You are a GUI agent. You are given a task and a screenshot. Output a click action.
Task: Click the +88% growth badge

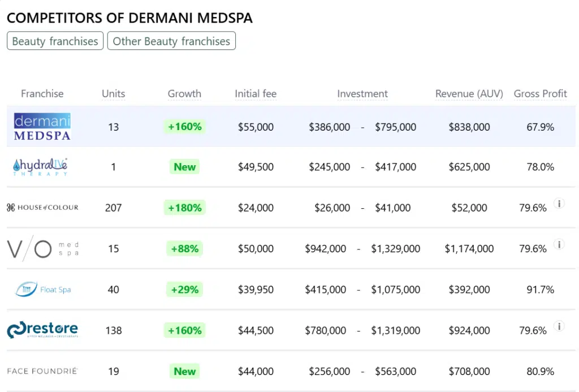[x=185, y=249]
